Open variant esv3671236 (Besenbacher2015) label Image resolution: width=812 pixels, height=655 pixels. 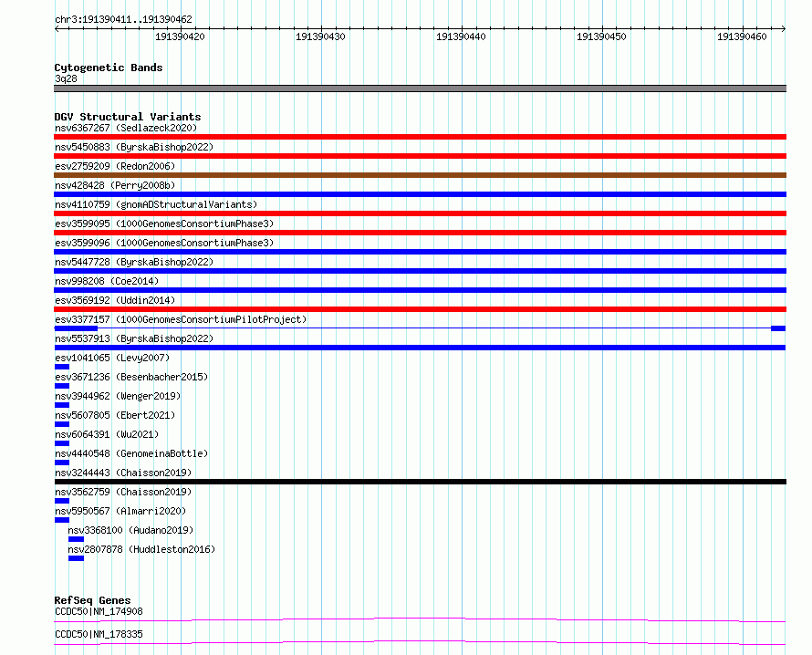(x=131, y=377)
